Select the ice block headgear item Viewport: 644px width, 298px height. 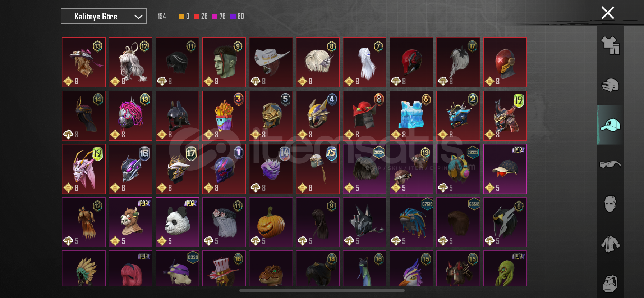coord(411,116)
